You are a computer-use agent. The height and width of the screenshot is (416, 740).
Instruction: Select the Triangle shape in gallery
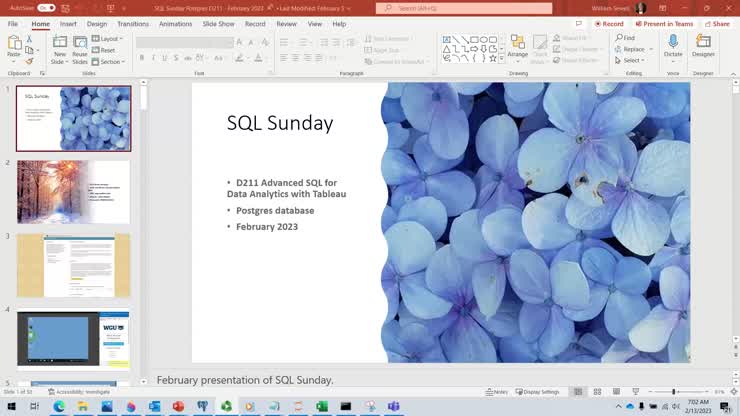(446, 49)
